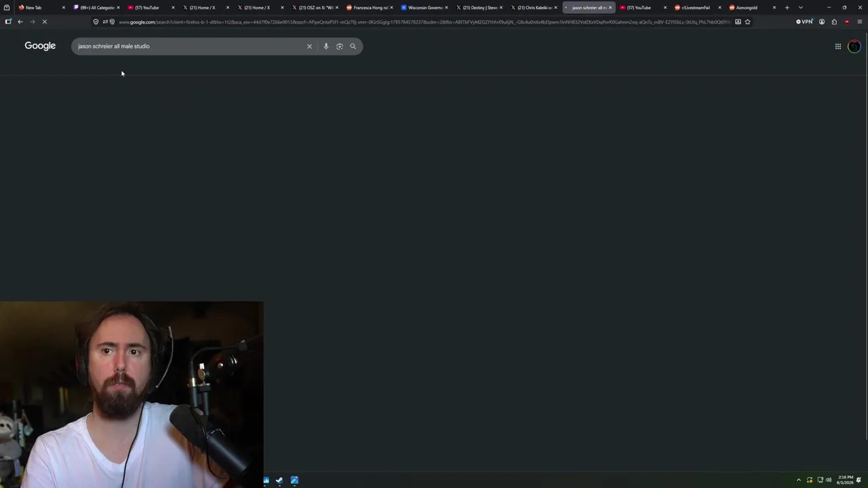Open the Firefox account icon
868x488 pixels.
pyautogui.click(x=822, y=22)
